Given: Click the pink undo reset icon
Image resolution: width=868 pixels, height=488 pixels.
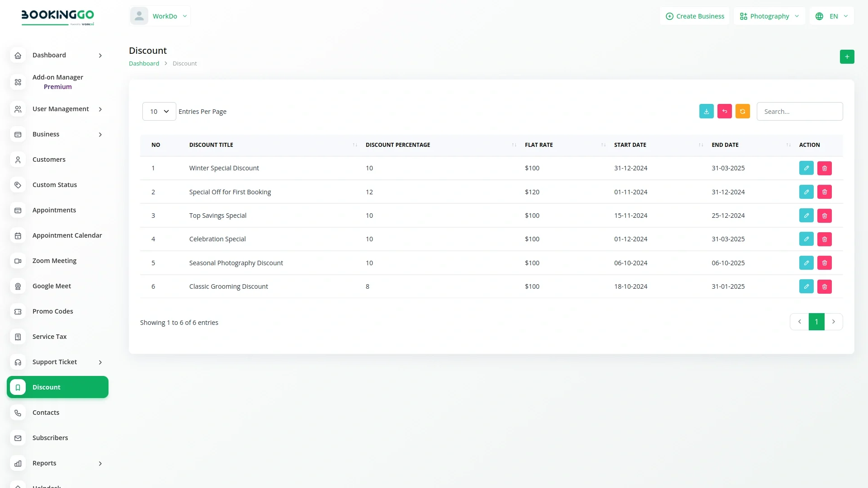Looking at the screenshot, I should (724, 111).
